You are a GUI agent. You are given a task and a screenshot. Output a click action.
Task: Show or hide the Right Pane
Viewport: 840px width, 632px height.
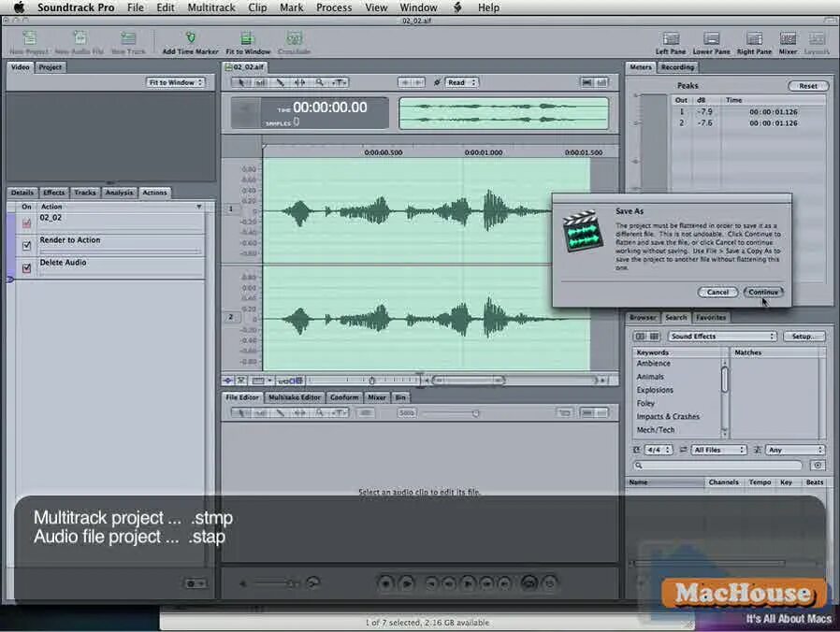tap(754, 38)
